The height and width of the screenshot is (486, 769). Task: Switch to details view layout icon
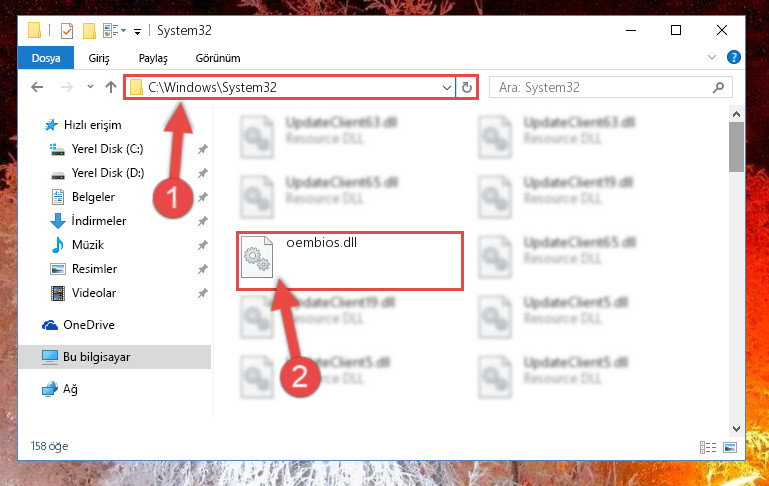pyautogui.click(x=708, y=447)
